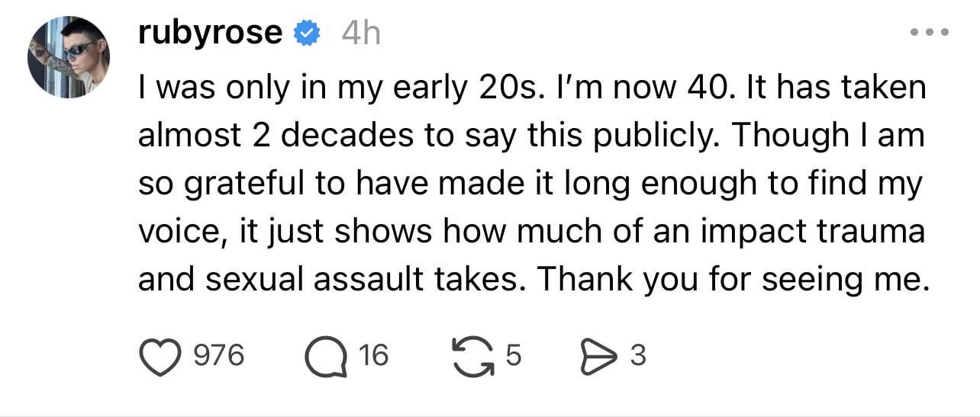The height and width of the screenshot is (417, 980).
Task: Click the 5 reposts count
Action: 513,355
